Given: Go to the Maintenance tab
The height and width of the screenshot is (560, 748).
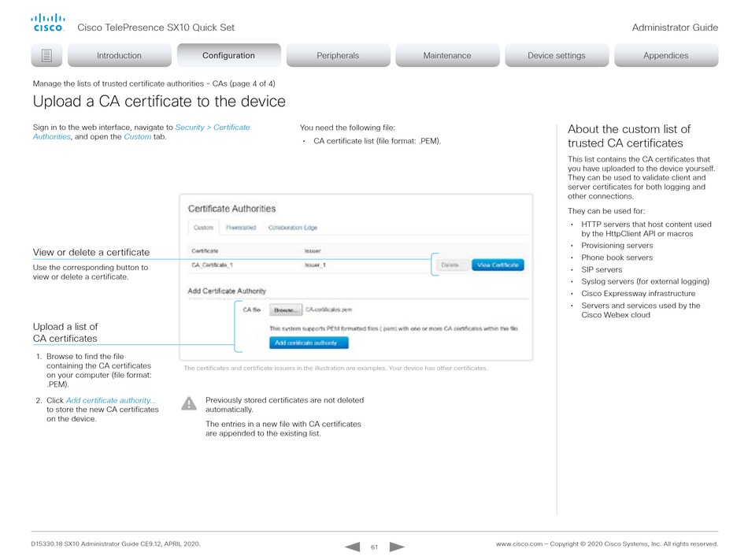Looking at the screenshot, I should tap(447, 55).
